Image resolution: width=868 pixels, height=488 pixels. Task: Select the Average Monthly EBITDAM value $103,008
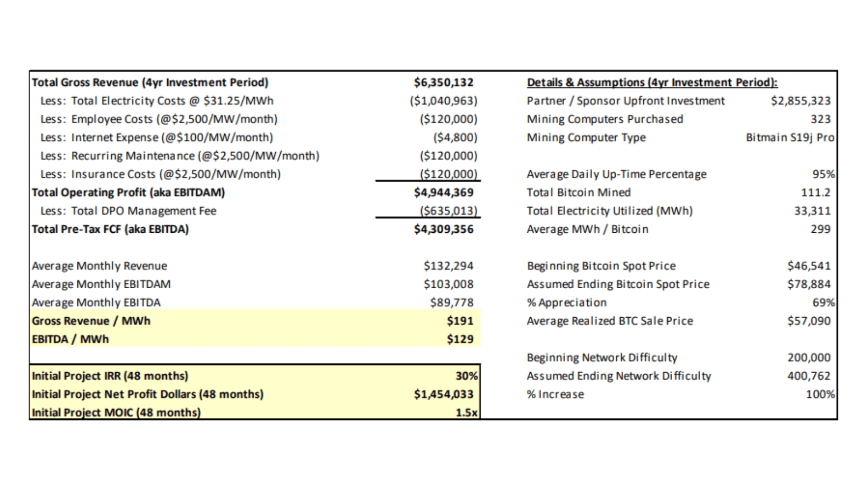click(448, 284)
